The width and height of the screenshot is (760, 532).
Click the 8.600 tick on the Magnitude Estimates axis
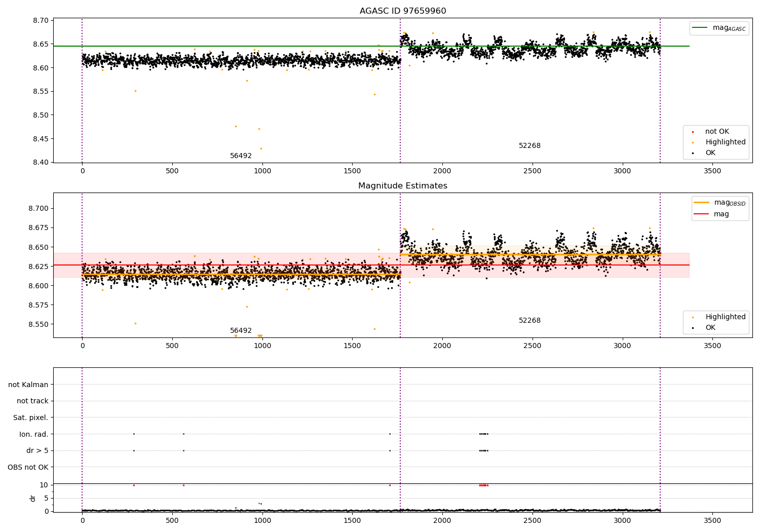[40, 286]
